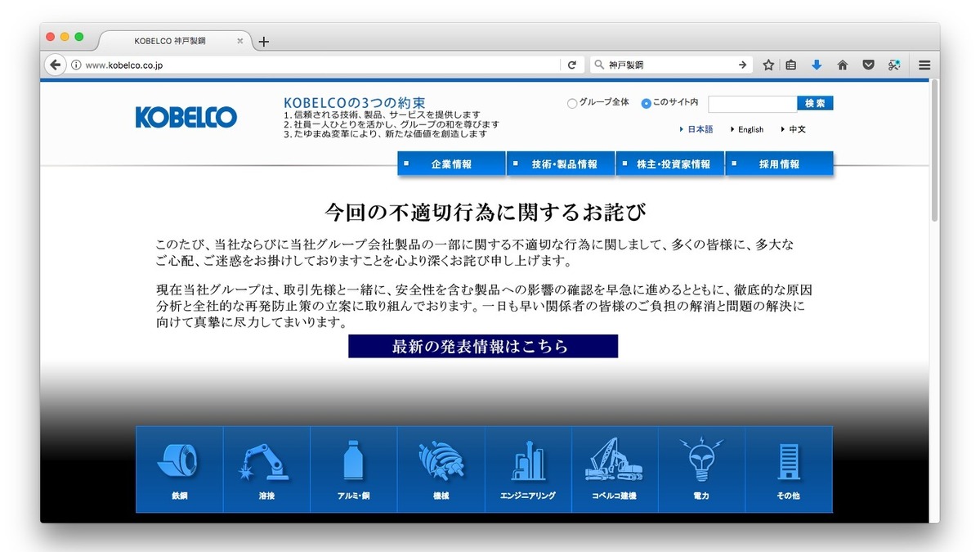Click the search magnifier icon in search box

599,65
